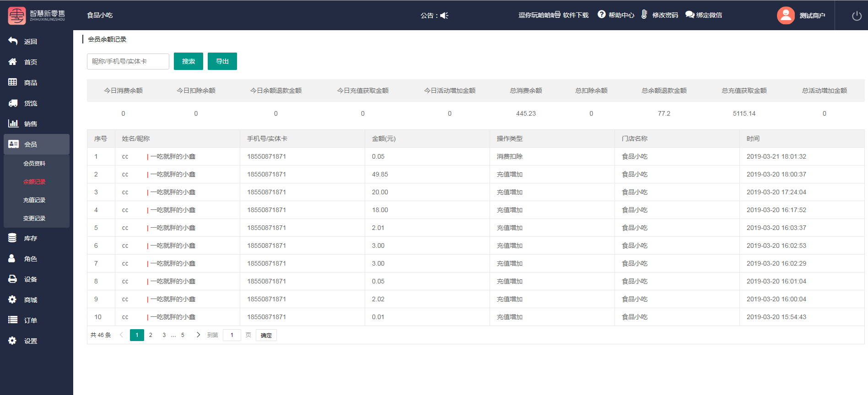Image resolution: width=868 pixels, height=395 pixels.
Task: Select current page 1 button
Action: [137, 335]
